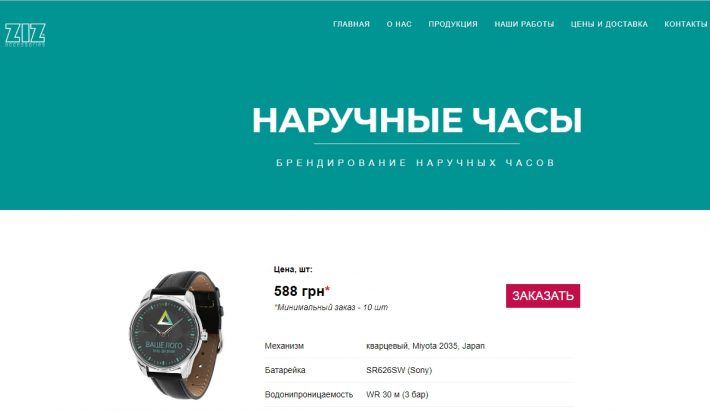The width and height of the screenshot is (710, 411).
Task: Click the minimum order note text
Action: [331, 307]
